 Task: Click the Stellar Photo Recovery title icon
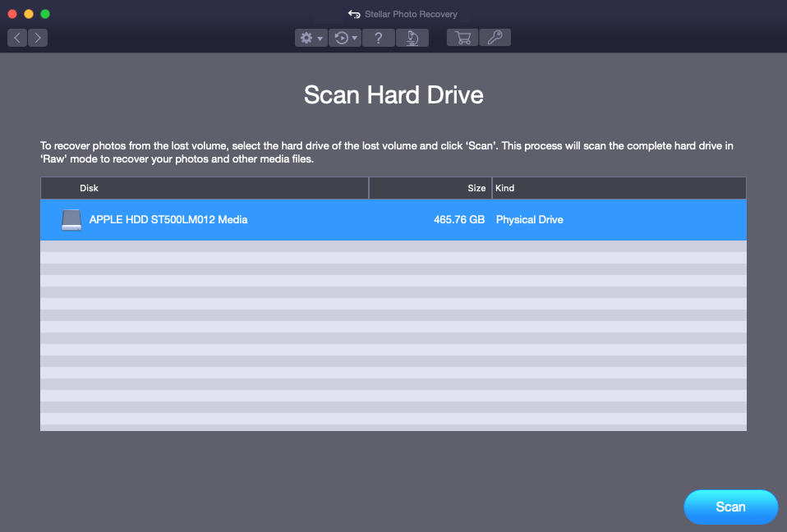click(x=354, y=14)
